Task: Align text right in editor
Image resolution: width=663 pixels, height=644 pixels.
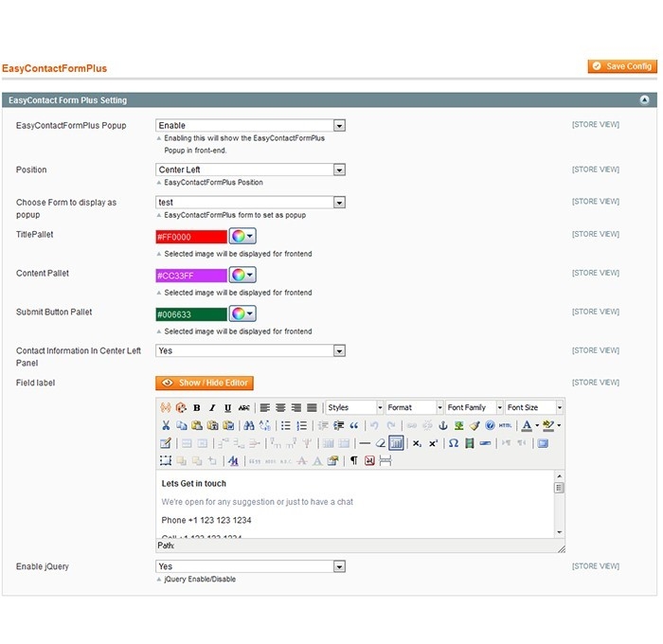Action: click(296, 407)
